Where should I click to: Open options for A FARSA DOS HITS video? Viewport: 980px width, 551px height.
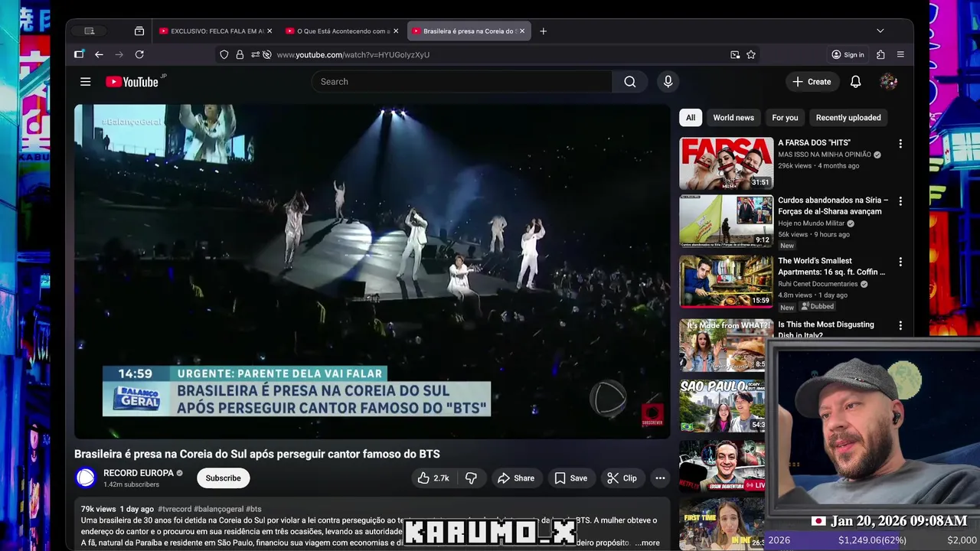coord(900,144)
